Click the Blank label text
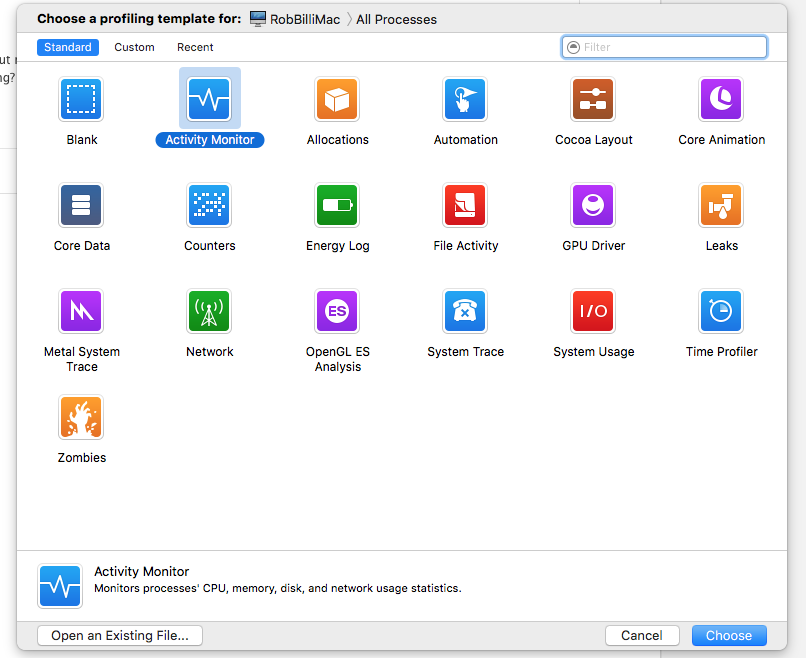806x658 pixels. coord(82,140)
